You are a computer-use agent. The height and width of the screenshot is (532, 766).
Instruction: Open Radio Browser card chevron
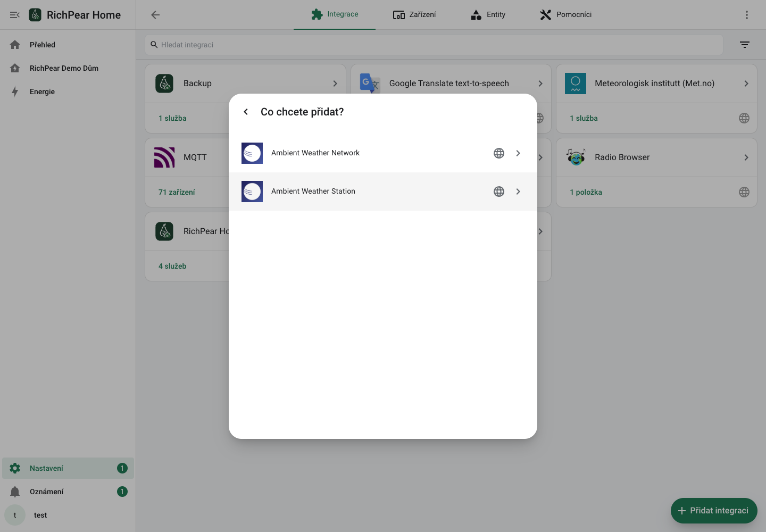point(746,157)
